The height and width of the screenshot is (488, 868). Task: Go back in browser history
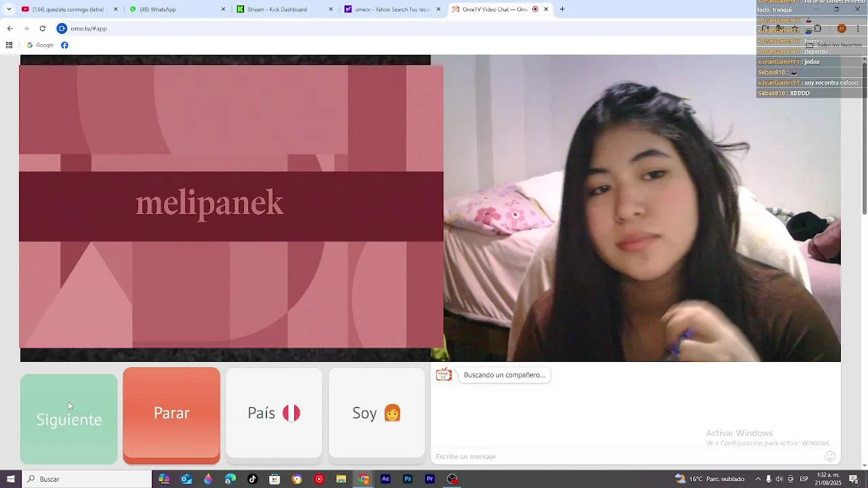tap(9, 28)
